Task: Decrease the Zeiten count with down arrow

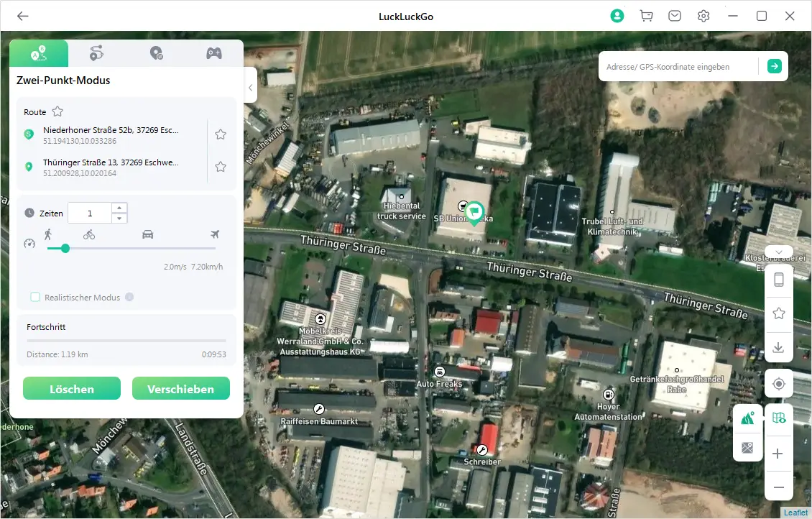Action: 119,218
